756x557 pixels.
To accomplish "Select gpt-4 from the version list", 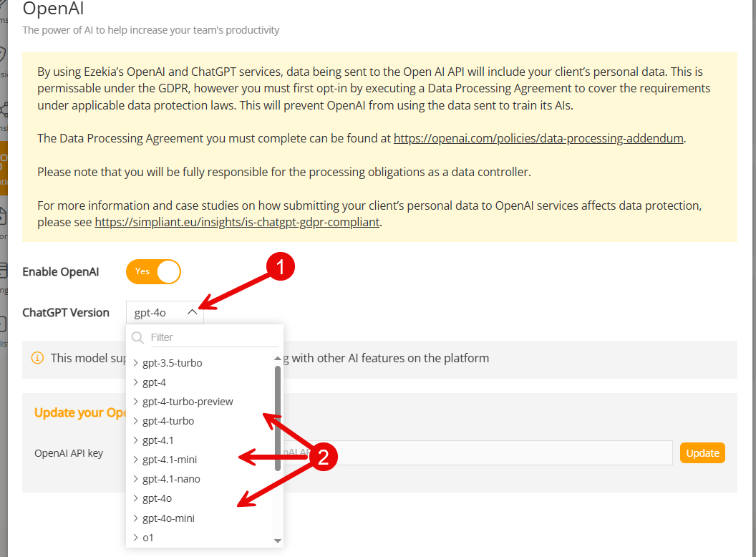I will click(155, 382).
